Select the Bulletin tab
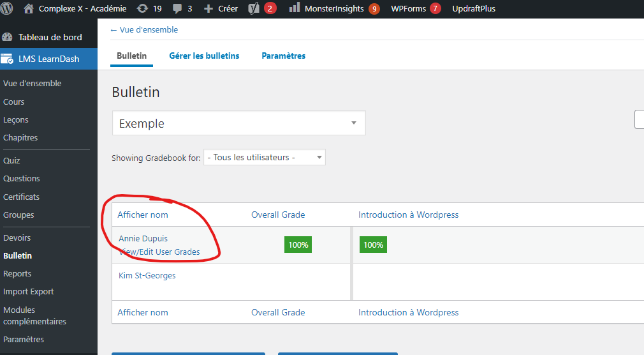This screenshot has width=644, height=355. (131, 56)
